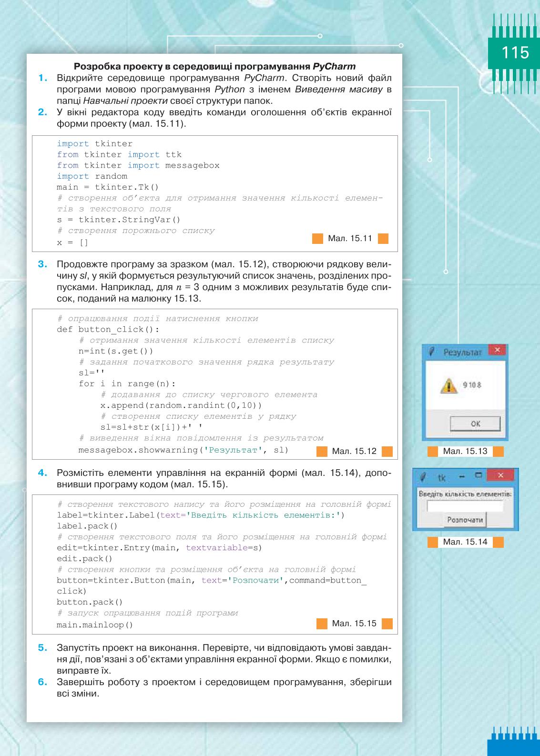This screenshot has width=540, height=756.
Task: Close the Результат message window
Action: point(497,350)
